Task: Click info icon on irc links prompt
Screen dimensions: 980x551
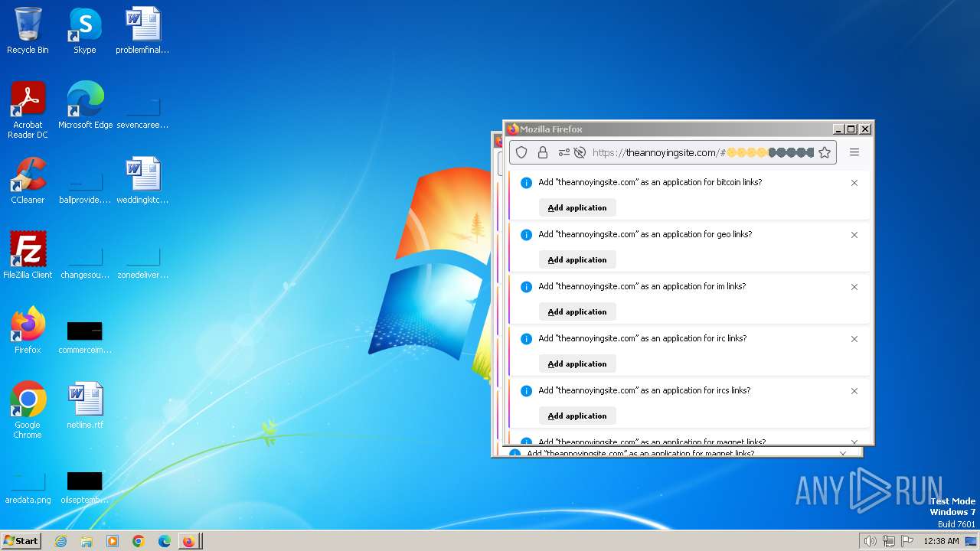Action: pyautogui.click(x=526, y=339)
